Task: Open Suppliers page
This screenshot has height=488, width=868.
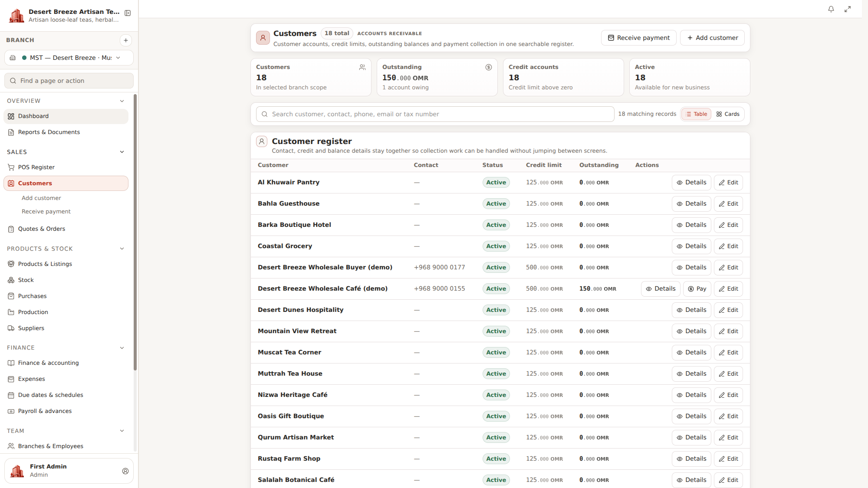Action: click(66, 328)
